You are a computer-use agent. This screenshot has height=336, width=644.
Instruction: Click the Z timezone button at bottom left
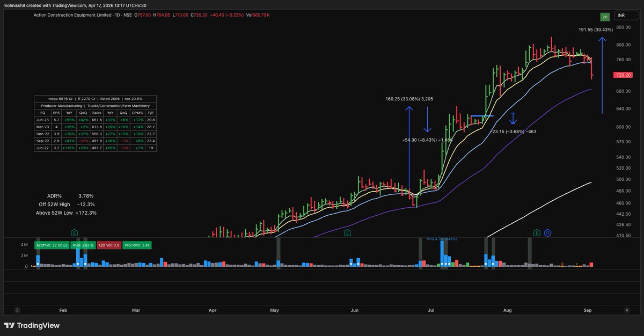[17, 310]
